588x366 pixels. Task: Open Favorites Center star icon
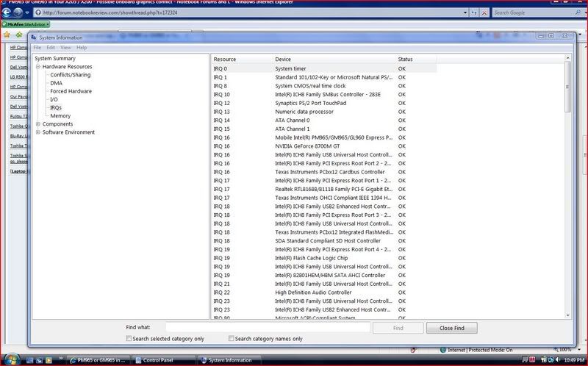point(7,35)
